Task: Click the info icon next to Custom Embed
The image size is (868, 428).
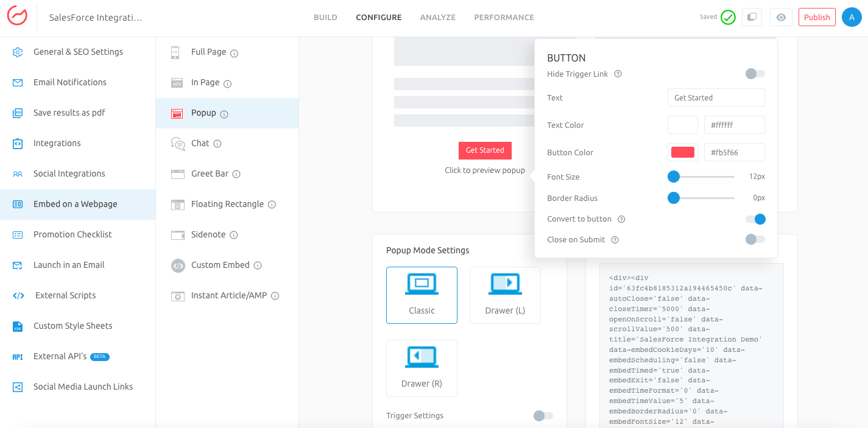Action: [x=258, y=265]
